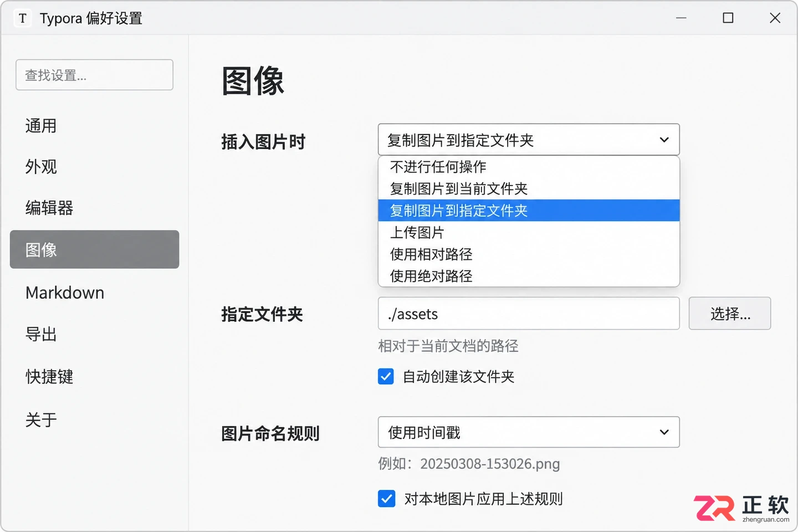Close the Typora 偏好设置 window
Image resolution: width=798 pixels, height=532 pixels.
click(775, 18)
